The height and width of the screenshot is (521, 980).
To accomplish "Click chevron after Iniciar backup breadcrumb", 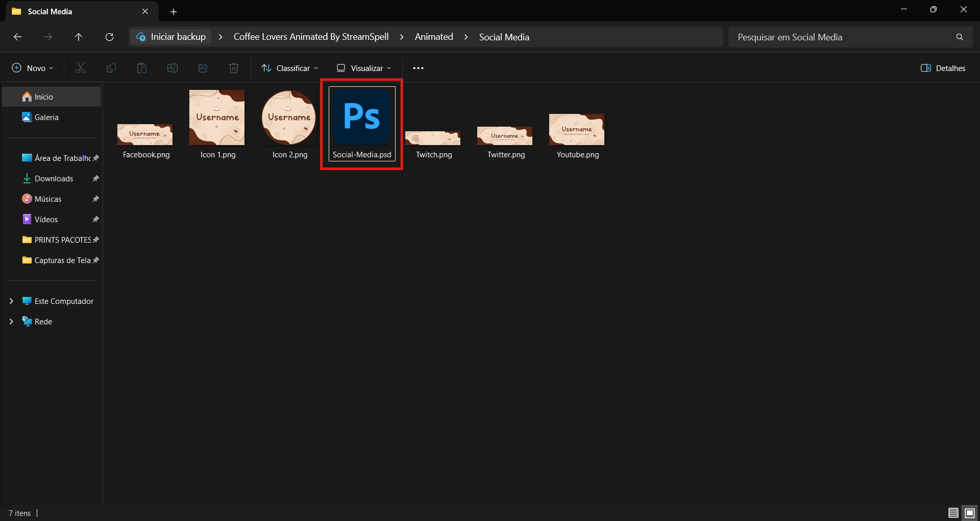I will 220,37.
